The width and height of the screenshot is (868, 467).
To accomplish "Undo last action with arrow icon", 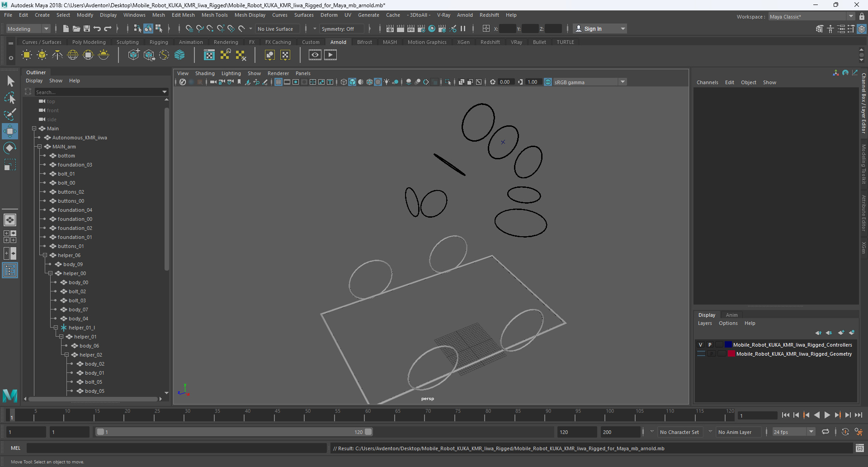I will pos(97,29).
